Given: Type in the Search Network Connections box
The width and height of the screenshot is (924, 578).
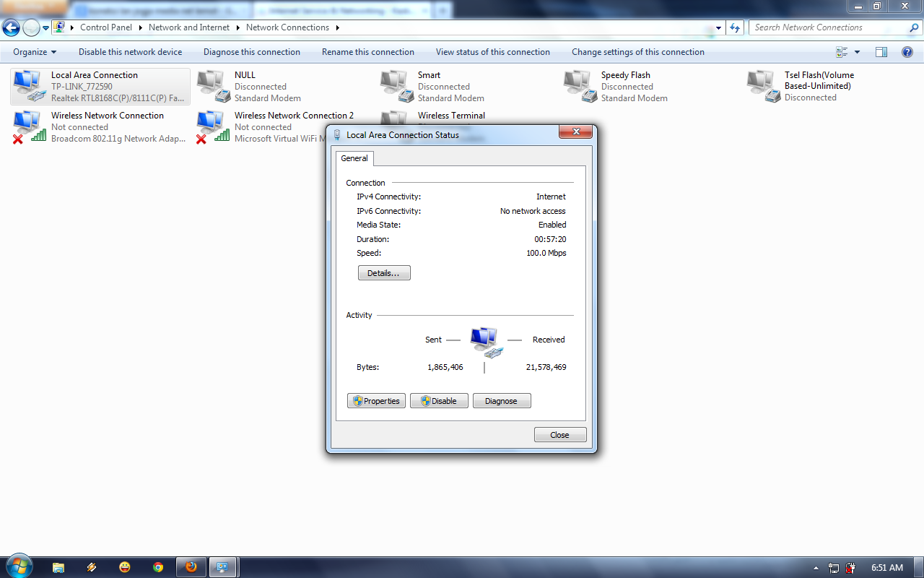Looking at the screenshot, I should coord(823,27).
